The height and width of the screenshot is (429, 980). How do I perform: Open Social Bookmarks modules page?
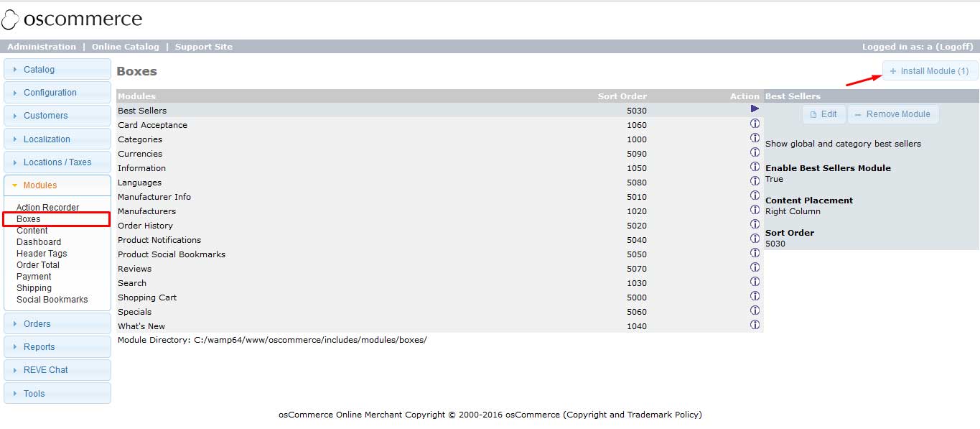point(52,300)
